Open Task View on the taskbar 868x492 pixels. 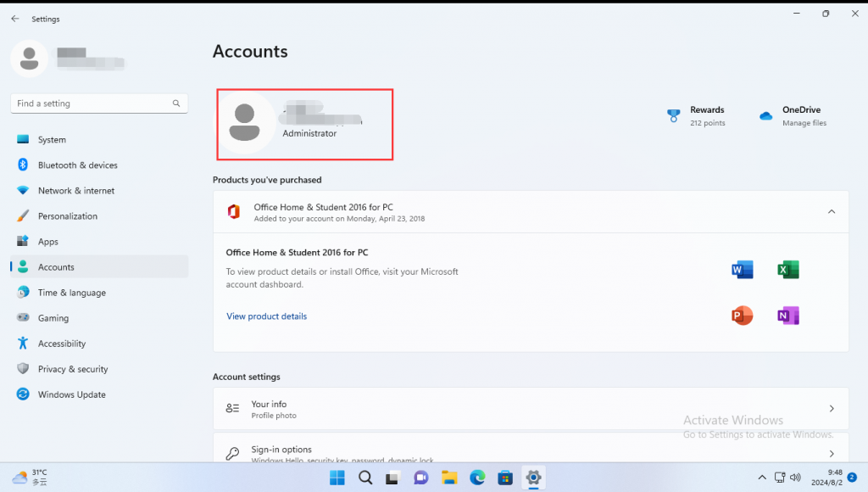click(x=392, y=478)
